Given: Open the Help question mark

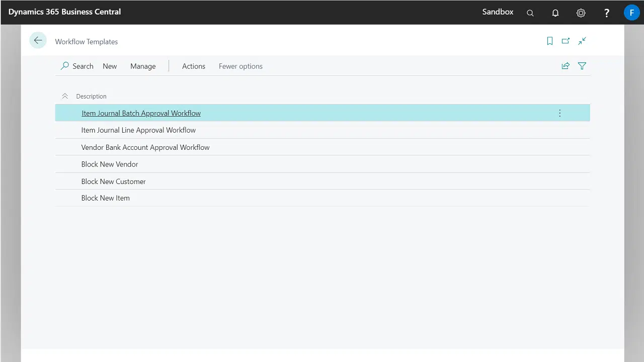Looking at the screenshot, I should pyautogui.click(x=607, y=13).
